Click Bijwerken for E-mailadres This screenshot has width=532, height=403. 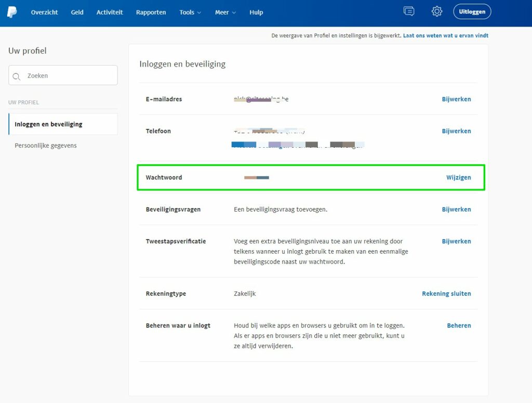(456, 99)
